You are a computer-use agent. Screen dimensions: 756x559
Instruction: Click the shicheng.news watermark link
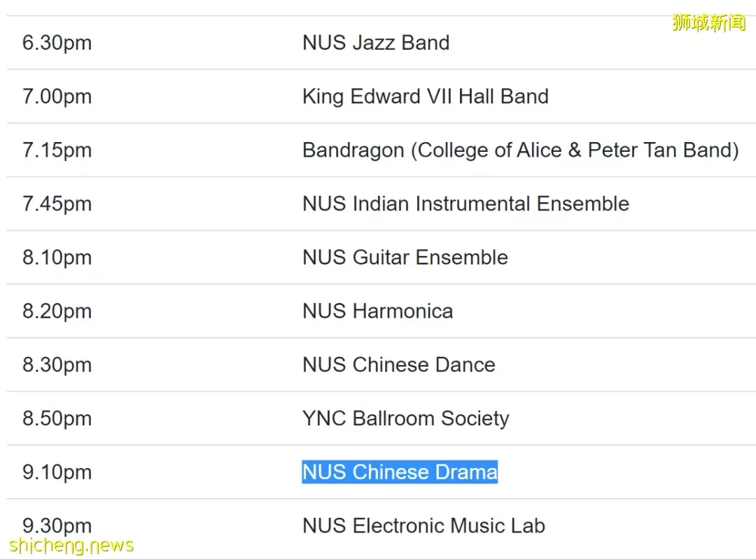(x=71, y=546)
